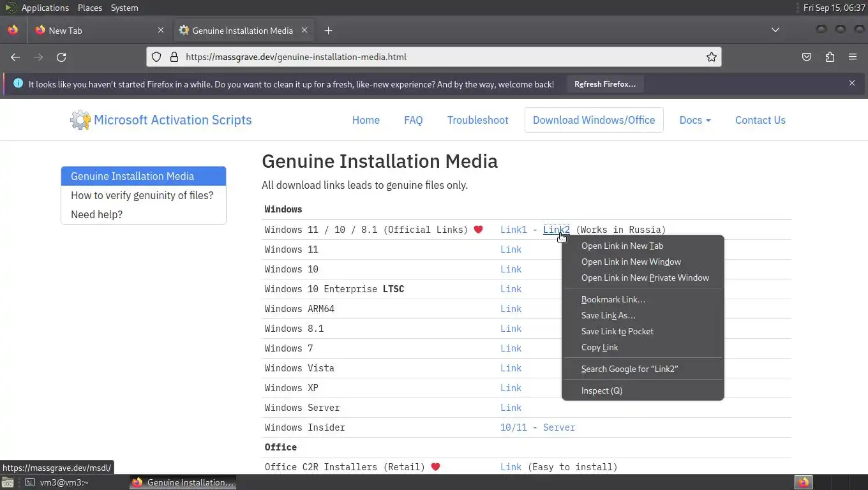
Task: Click the show desktop icon in the bottom panel
Action: (x=8, y=482)
